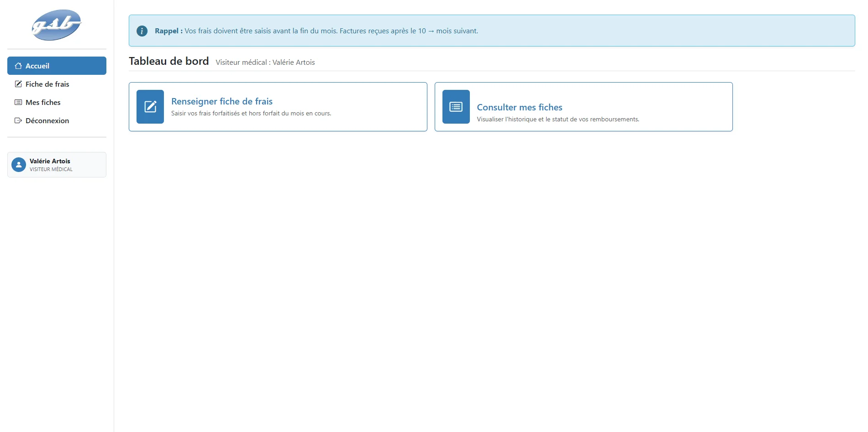Viewport: 868px width, 432px height.
Task: Click the blue list icon on the Consulter card
Action: 456,107
